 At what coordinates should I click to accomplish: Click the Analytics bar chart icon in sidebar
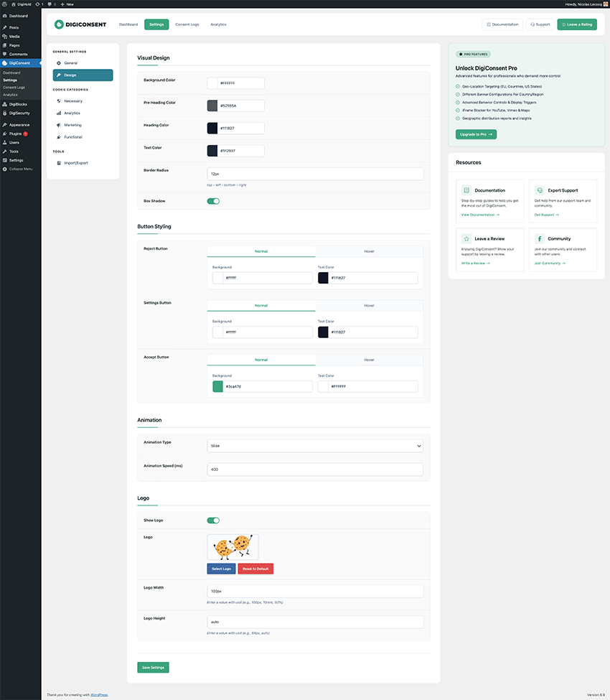[58, 113]
